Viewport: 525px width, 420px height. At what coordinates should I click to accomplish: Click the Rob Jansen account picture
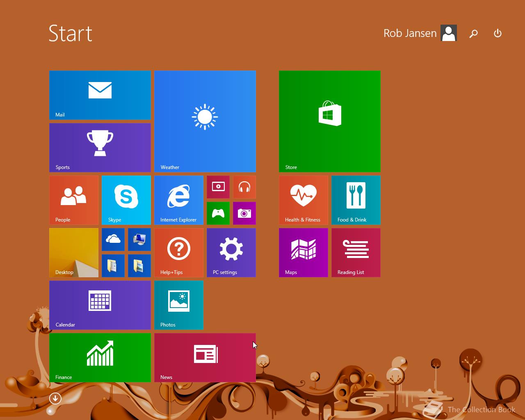449,33
